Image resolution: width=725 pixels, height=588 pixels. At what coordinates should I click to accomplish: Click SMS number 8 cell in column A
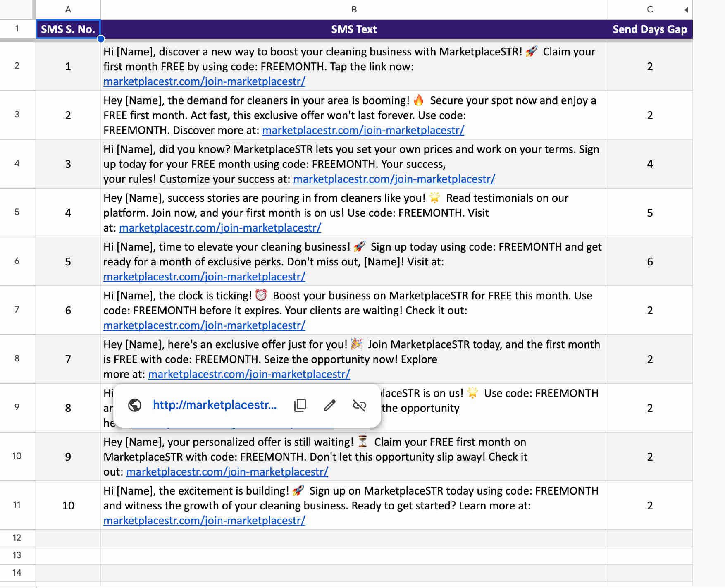click(x=68, y=408)
